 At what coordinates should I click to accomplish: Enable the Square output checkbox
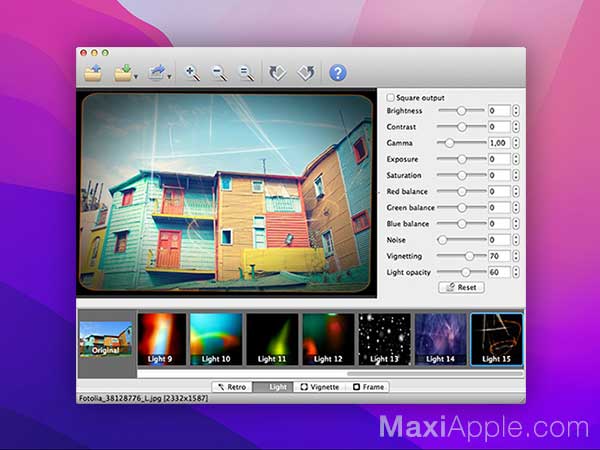coord(390,98)
